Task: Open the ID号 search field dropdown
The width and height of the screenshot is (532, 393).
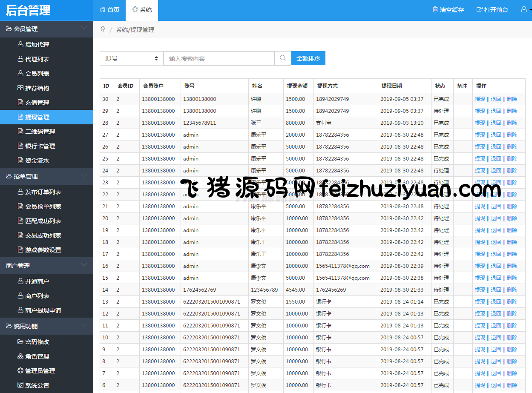Action: pos(131,58)
